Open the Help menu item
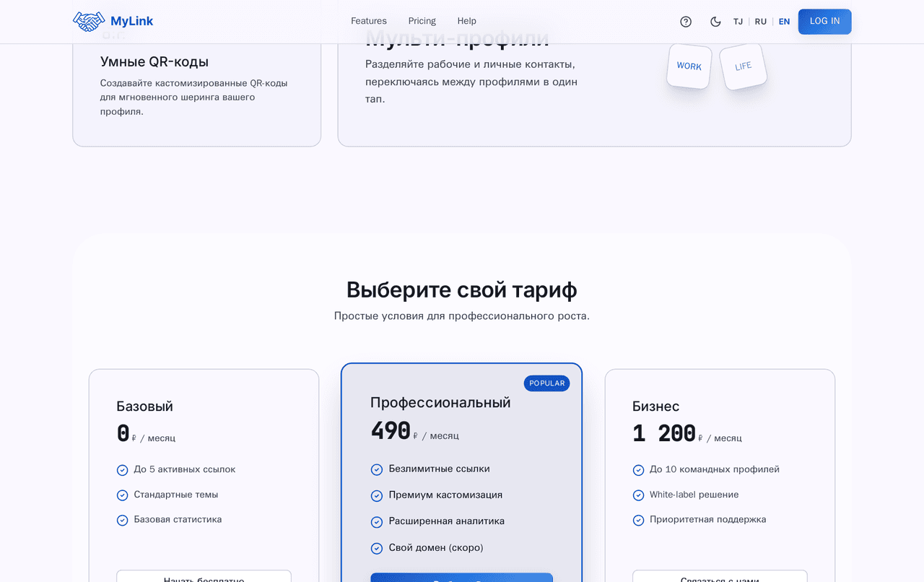Image resolution: width=924 pixels, height=582 pixels. pyautogui.click(x=466, y=21)
